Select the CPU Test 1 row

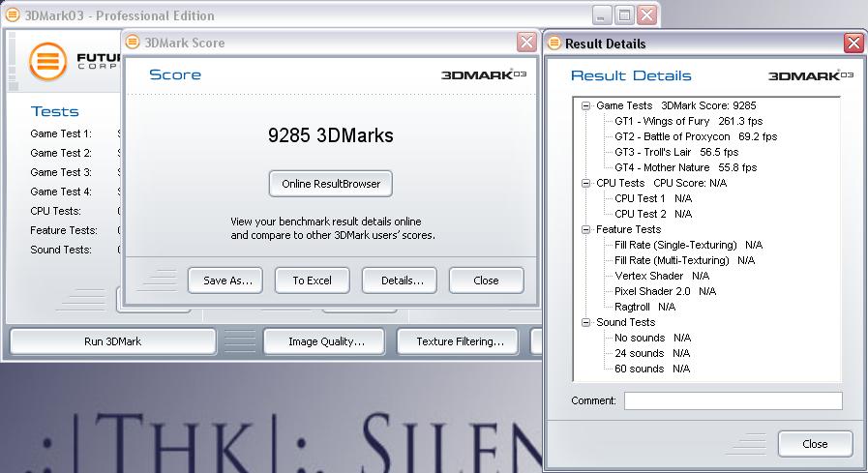[x=653, y=198]
